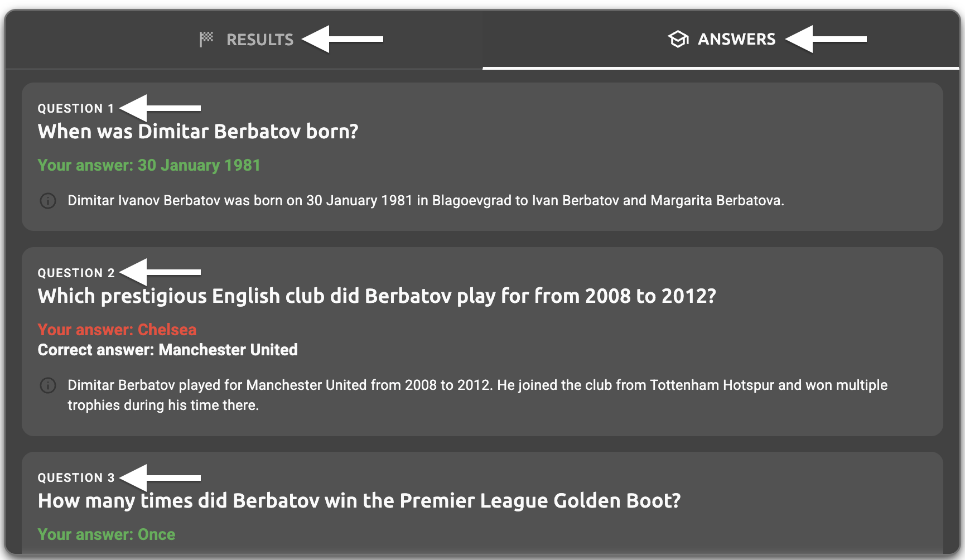The height and width of the screenshot is (560, 965).
Task: Click the info icon under Question 2
Action: tap(48, 385)
